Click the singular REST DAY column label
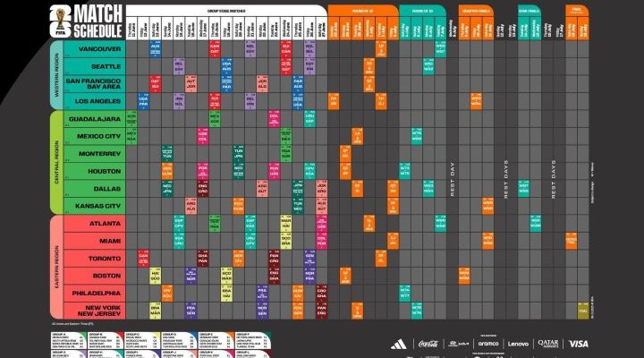This screenshot has height=358, width=644. [453, 179]
